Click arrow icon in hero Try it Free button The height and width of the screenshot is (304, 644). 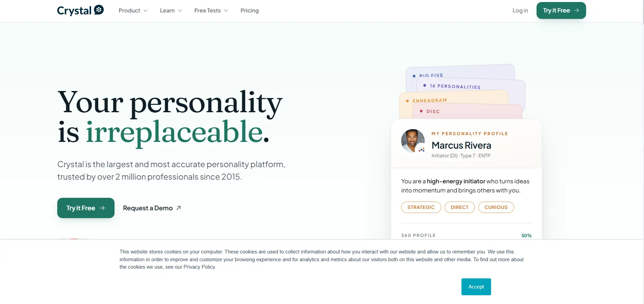coord(102,208)
